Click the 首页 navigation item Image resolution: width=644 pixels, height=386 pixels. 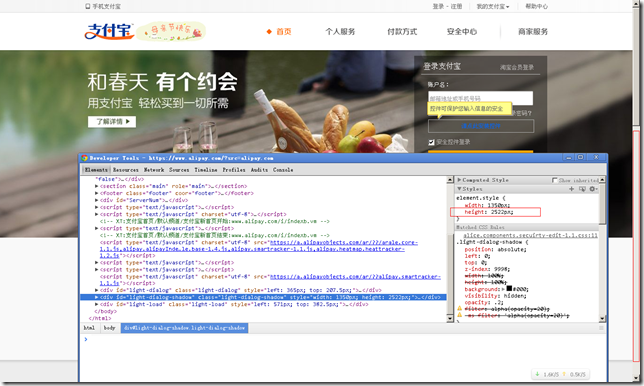point(283,32)
